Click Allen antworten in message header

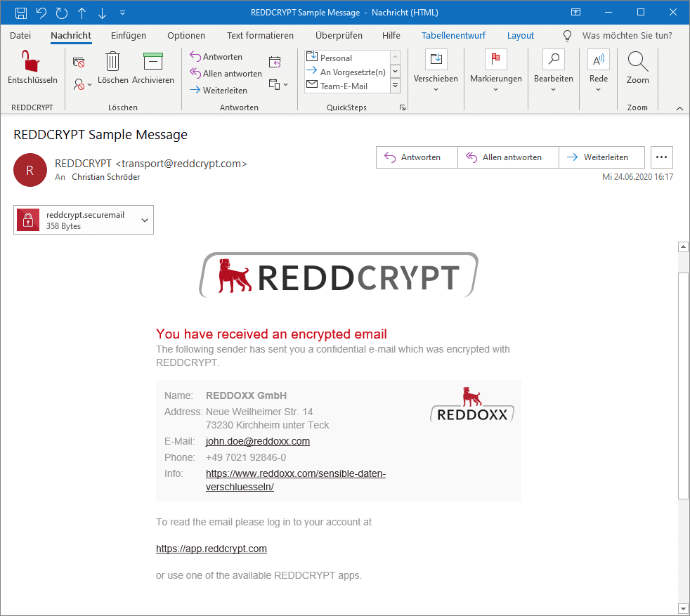click(508, 157)
